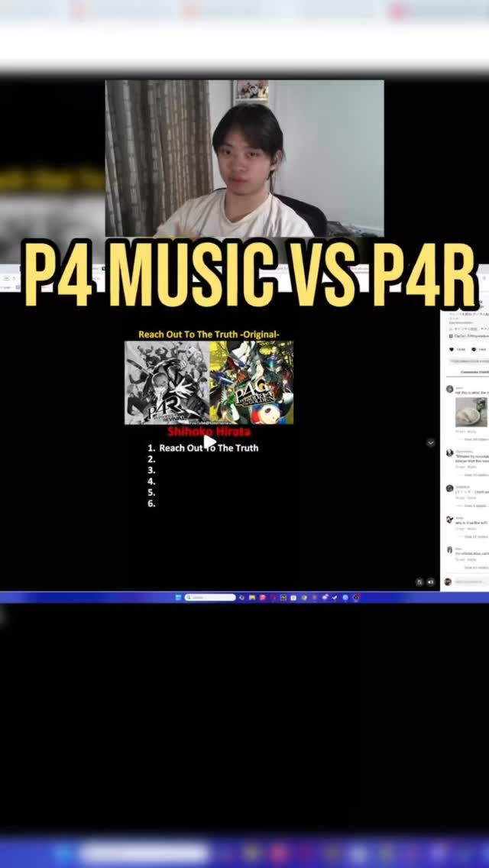Click the round button left of the speaker

tap(419, 581)
